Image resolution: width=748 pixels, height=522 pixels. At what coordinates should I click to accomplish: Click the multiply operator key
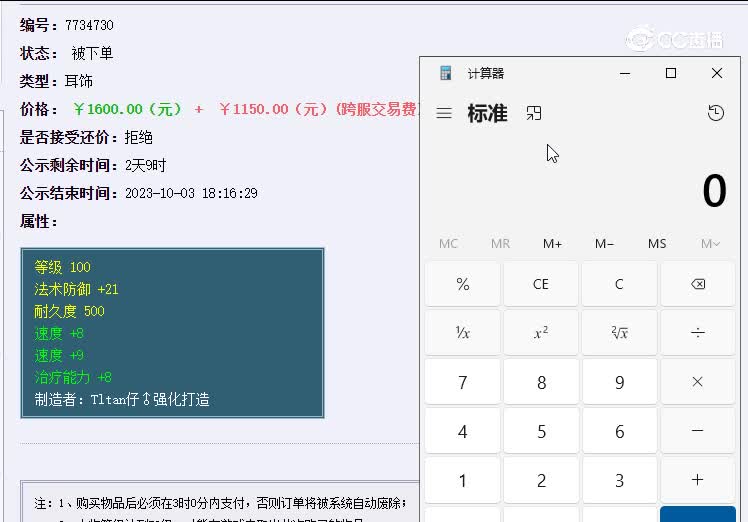click(697, 382)
